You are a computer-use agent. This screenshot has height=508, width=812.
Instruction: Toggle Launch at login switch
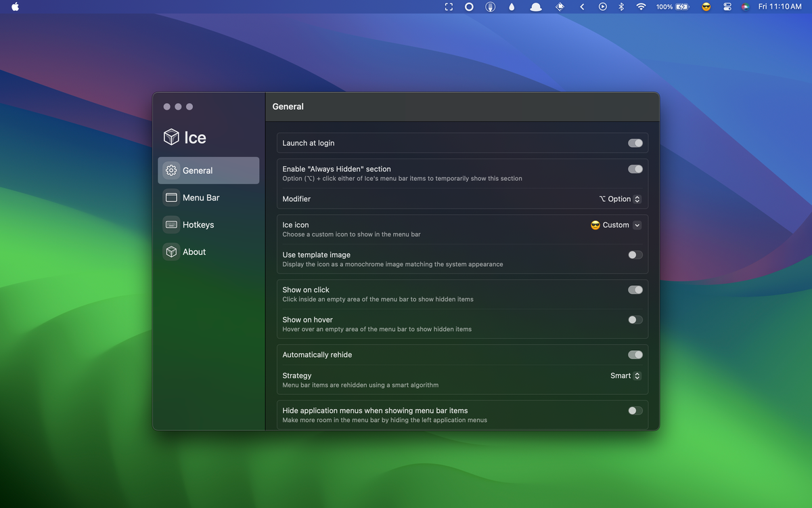[635, 143]
